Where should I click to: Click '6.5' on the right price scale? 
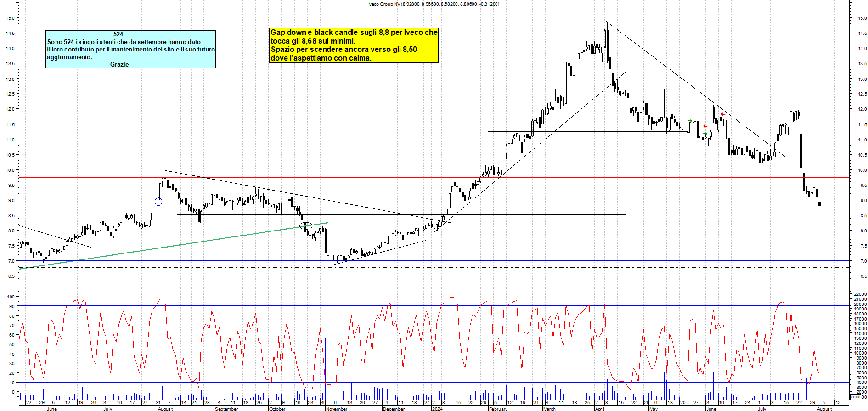[x=863, y=276]
